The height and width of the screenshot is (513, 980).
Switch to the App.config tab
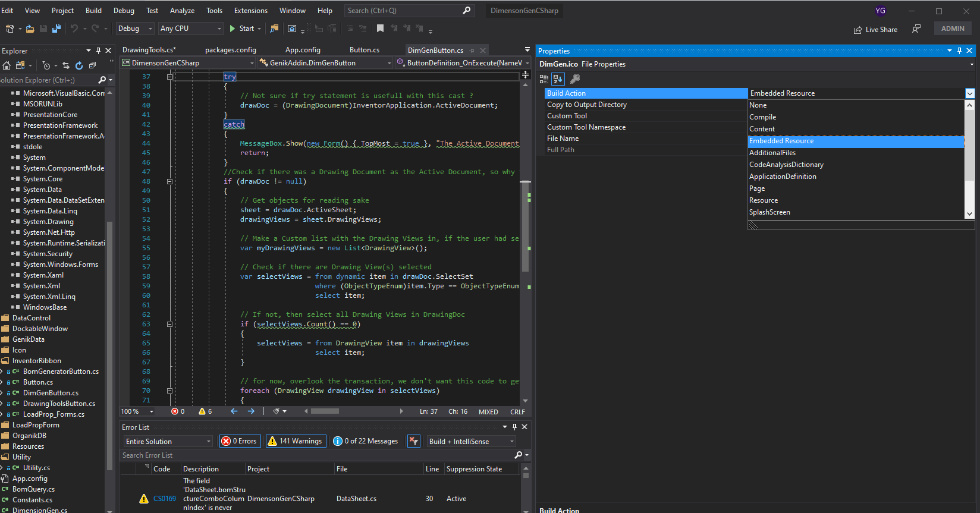[303, 50]
